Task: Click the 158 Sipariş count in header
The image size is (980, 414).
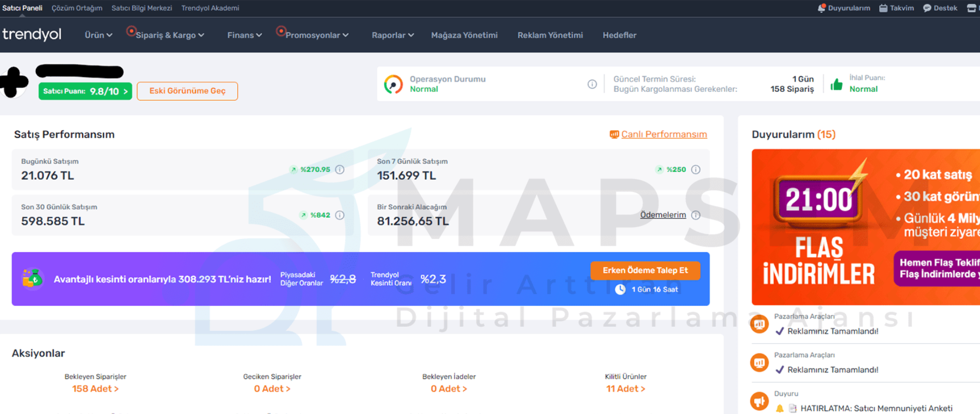Action: 792,89
